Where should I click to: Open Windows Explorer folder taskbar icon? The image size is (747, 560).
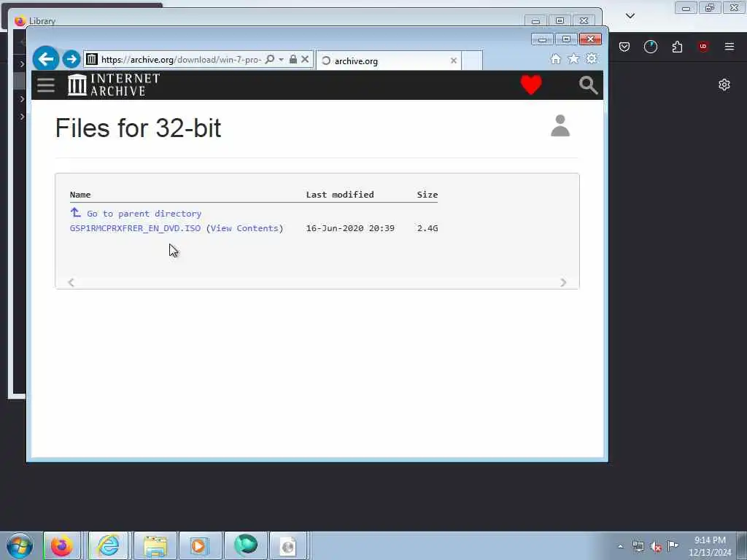(x=155, y=545)
